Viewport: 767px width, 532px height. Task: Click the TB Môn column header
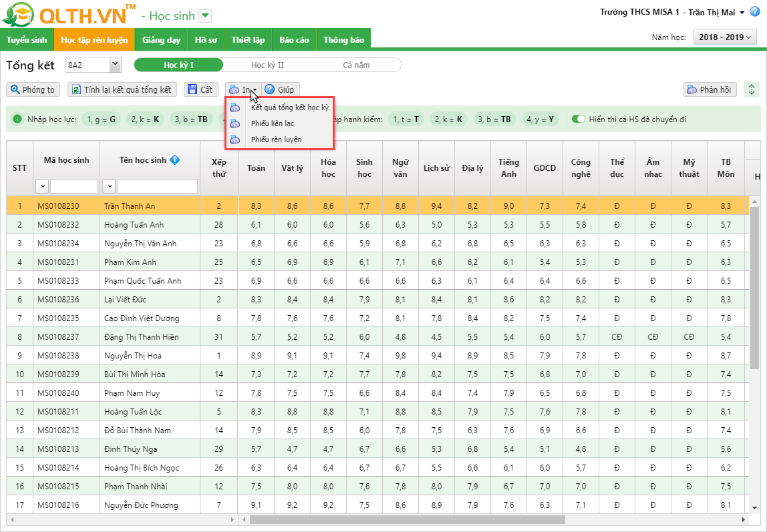pos(726,168)
